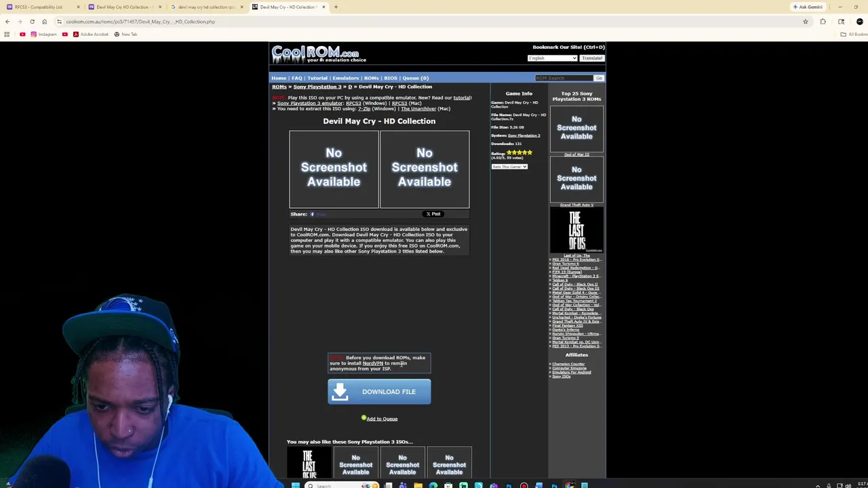Open Computer Emulators affiliate link
The width and height of the screenshot is (868, 488).
pos(569,368)
